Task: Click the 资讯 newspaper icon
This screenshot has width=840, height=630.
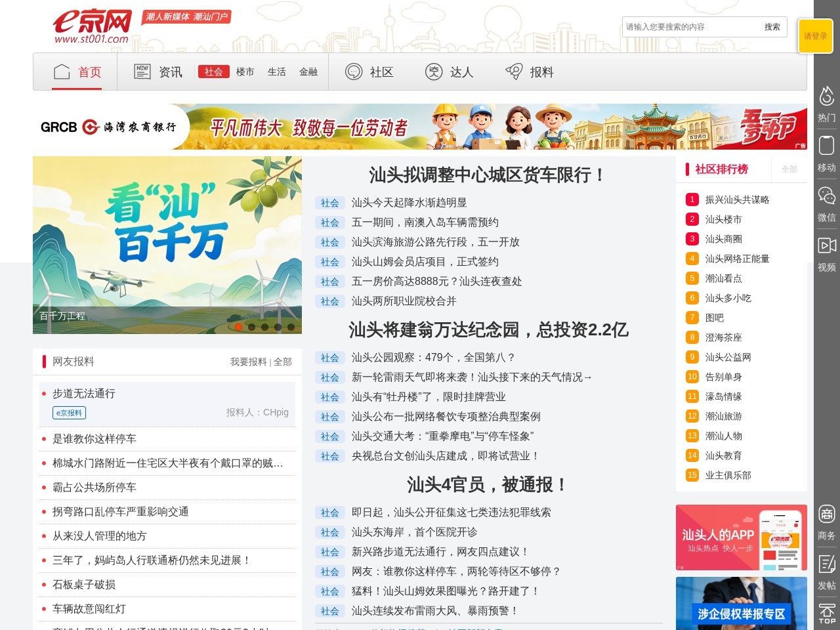Action: point(142,72)
